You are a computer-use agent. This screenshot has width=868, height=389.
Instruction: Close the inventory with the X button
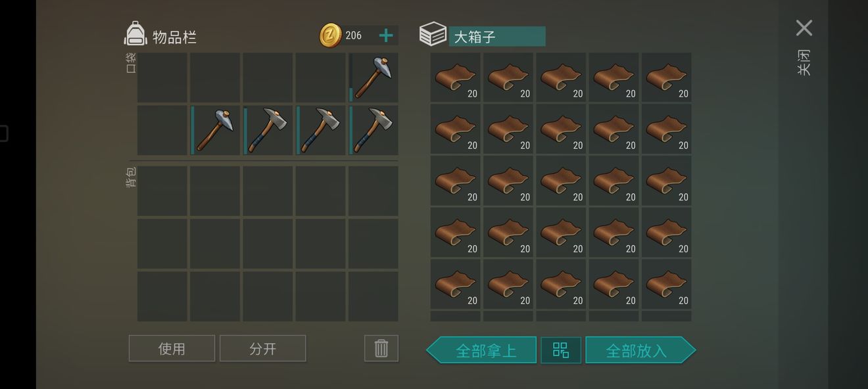[804, 28]
